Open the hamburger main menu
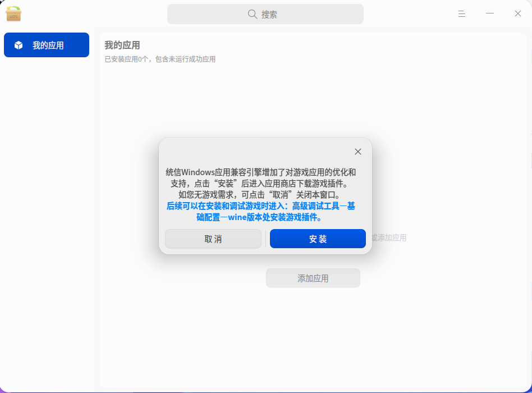 point(461,13)
